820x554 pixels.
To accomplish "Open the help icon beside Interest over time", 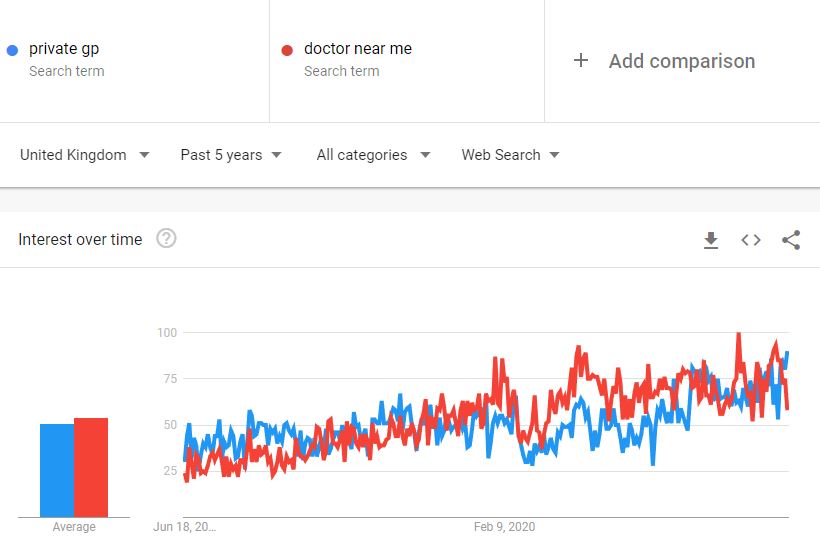I will (x=166, y=239).
